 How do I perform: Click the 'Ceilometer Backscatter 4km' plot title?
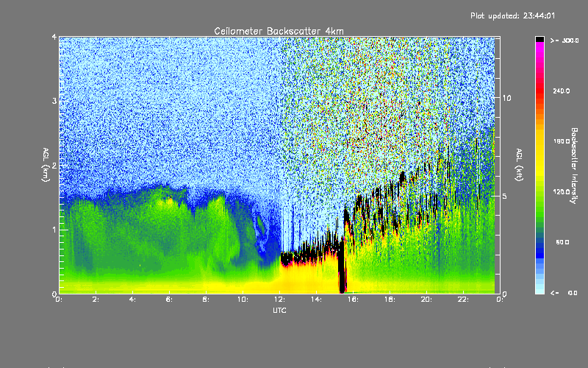point(279,31)
